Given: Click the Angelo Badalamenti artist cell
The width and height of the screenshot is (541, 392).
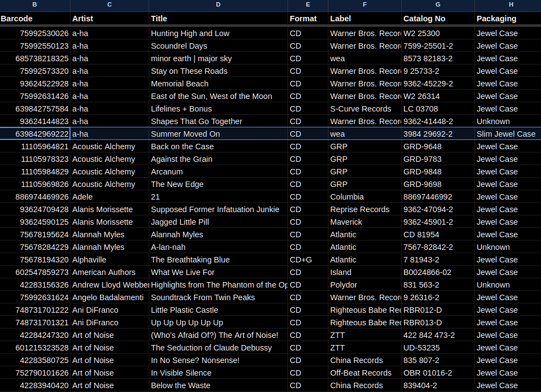Looking at the screenshot, I should pyautogui.click(x=109, y=298).
